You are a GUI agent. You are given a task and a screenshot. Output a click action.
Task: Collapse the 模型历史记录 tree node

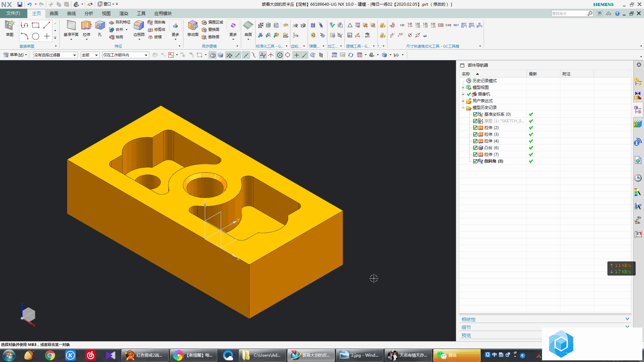coord(463,108)
